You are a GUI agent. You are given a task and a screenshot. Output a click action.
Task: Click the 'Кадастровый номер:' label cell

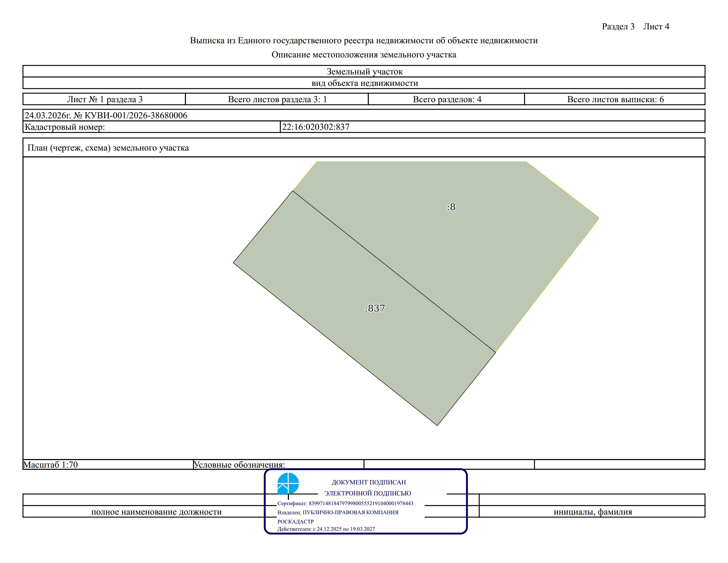tap(152, 127)
